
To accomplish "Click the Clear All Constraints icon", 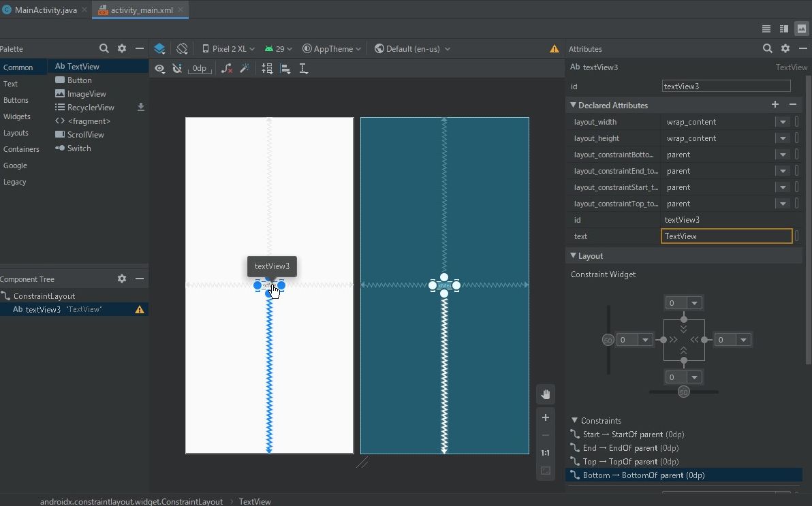I will 227,69.
